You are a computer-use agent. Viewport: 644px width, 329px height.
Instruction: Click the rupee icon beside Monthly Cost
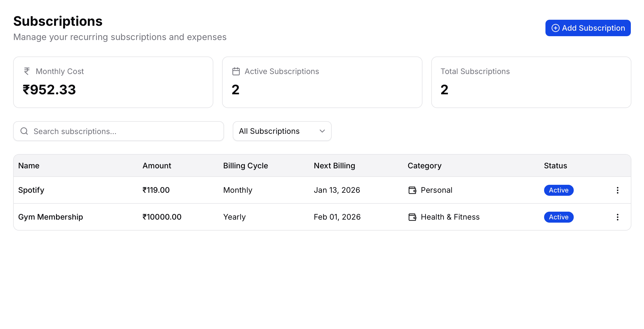pos(27,71)
